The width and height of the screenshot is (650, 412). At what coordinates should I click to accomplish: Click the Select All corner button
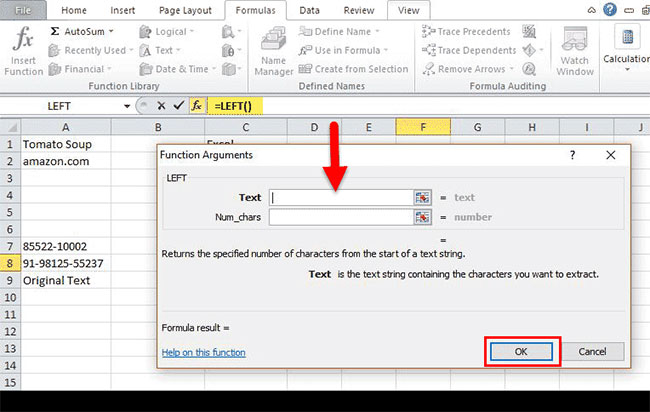tap(10, 127)
